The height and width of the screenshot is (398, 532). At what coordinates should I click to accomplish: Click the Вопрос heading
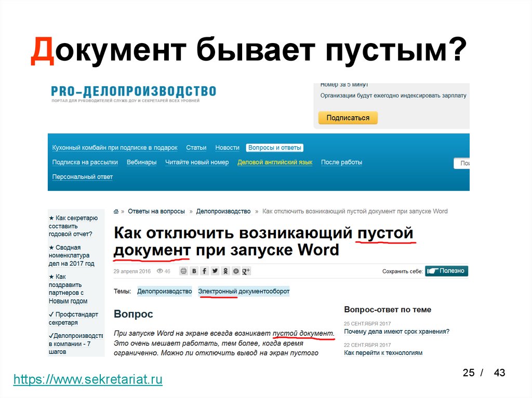[134, 314]
